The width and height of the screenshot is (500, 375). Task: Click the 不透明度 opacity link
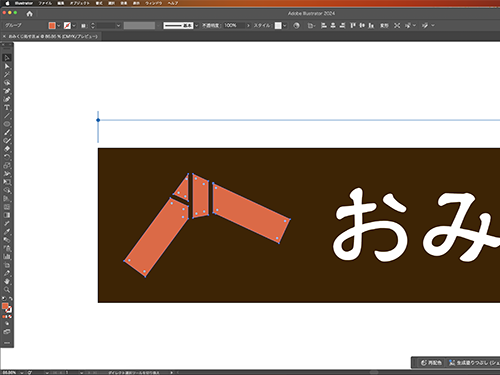211,26
